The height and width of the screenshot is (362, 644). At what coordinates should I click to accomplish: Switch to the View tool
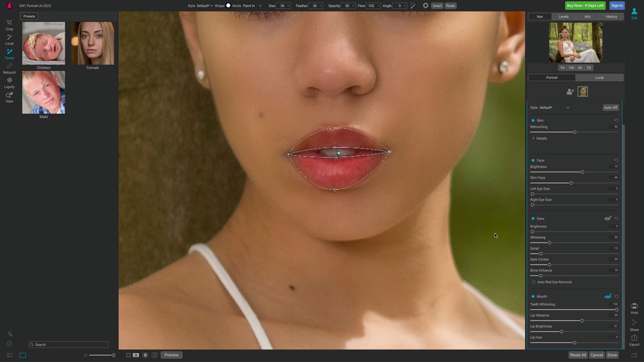(x=9, y=96)
